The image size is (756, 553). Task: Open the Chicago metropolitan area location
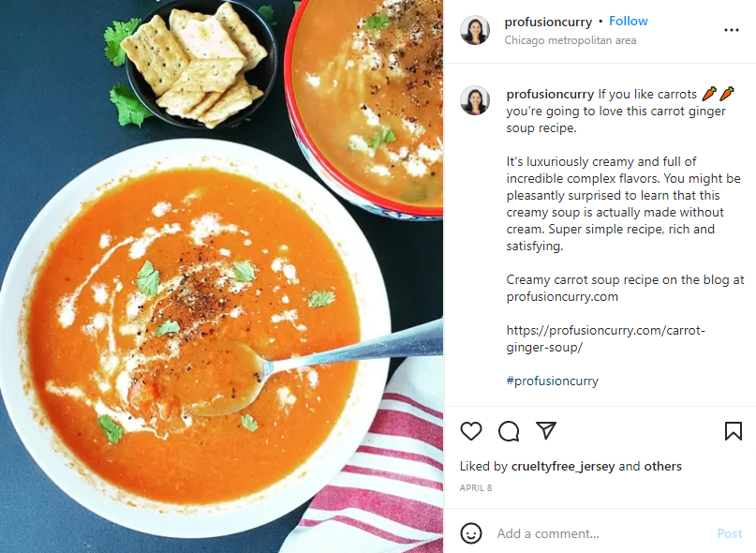[570, 40]
